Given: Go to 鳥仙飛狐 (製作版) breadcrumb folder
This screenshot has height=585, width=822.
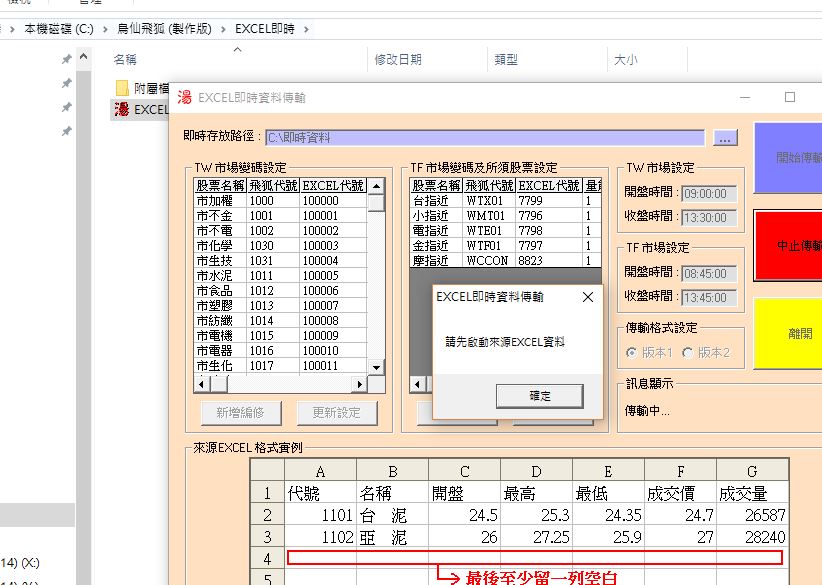Looking at the screenshot, I should [x=164, y=29].
